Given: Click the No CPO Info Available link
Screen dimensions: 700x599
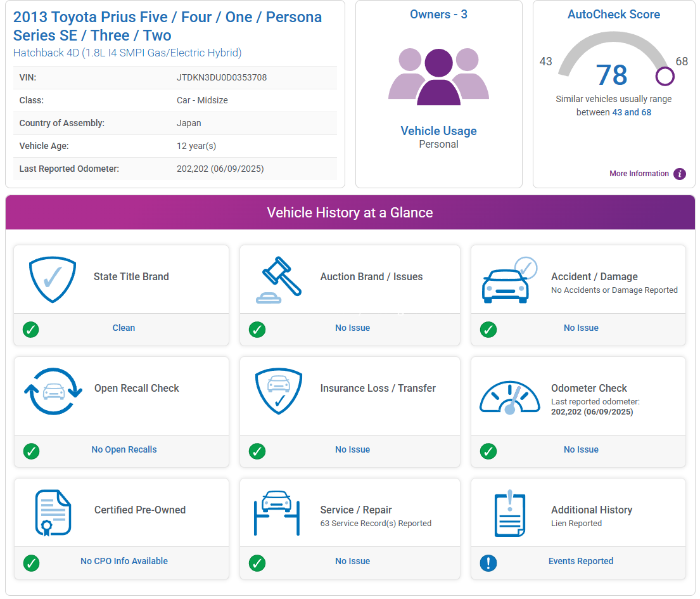Looking at the screenshot, I should coord(124,561).
